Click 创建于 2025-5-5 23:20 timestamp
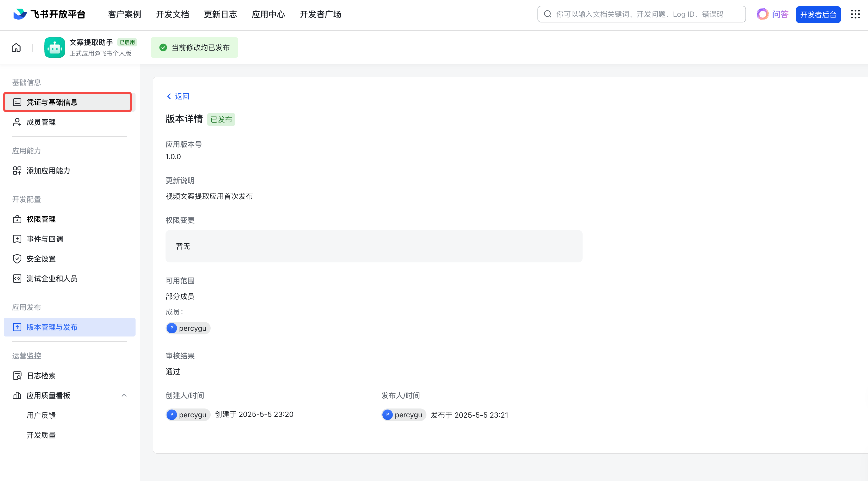 [254, 414]
